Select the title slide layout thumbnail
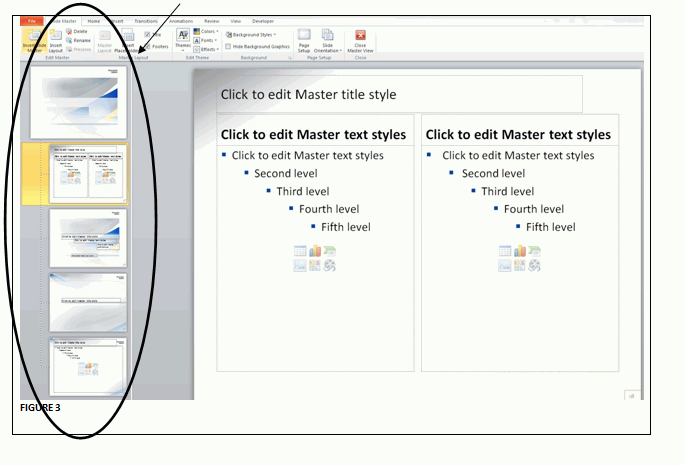 [88, 238]
